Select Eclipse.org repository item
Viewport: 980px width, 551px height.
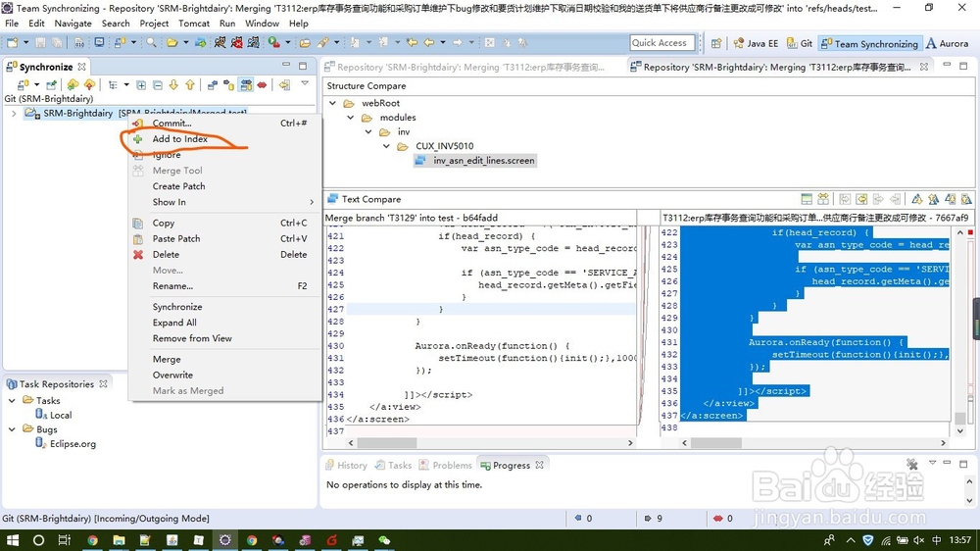(66, 444)
